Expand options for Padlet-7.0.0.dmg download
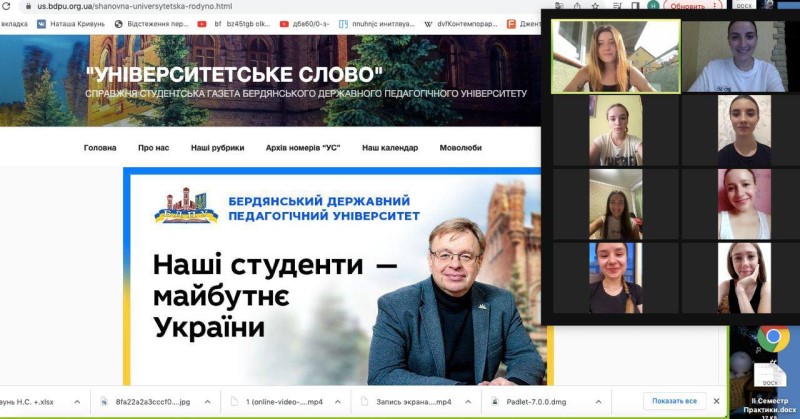The height and width of the screenshot is (419, 800). (598, 402)
